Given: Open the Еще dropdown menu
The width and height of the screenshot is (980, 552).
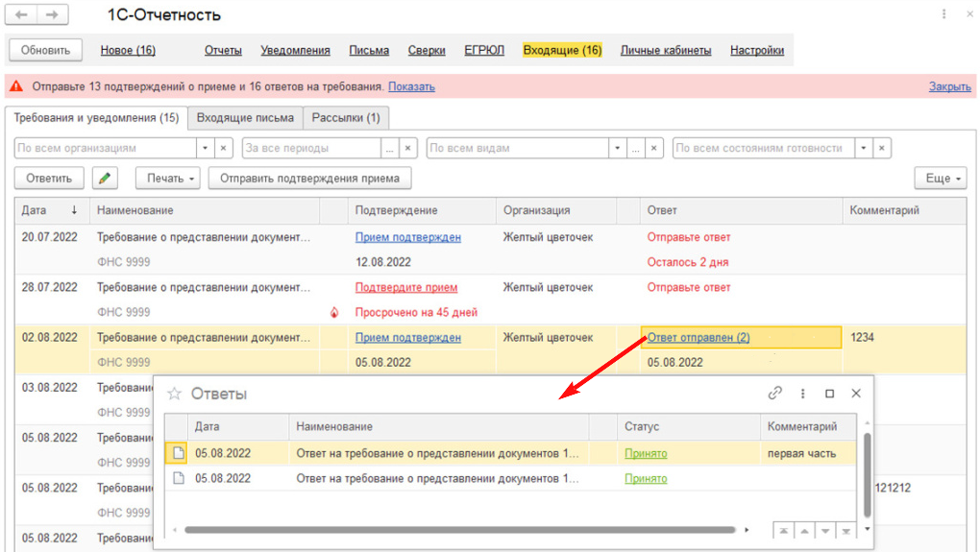Looking at the screenshot, I should [x=943, y=178].
